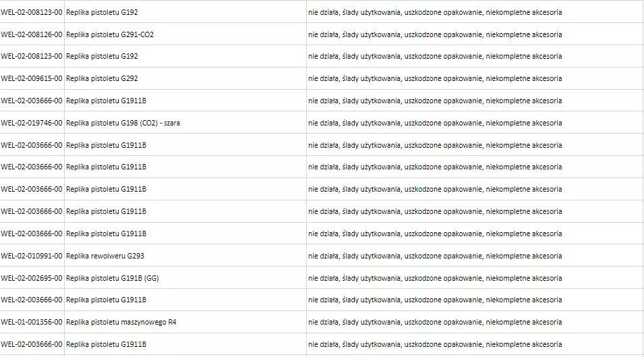Click the 'Replika pistoletu maszynowego R4' cell

tap(121, 322)
